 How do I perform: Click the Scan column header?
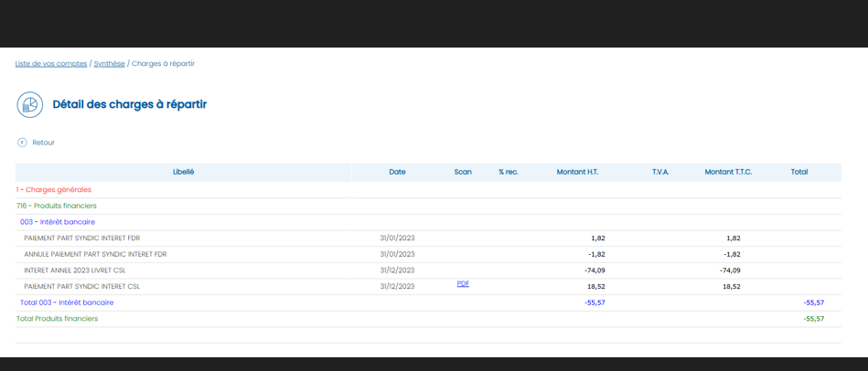coord(463,172)
